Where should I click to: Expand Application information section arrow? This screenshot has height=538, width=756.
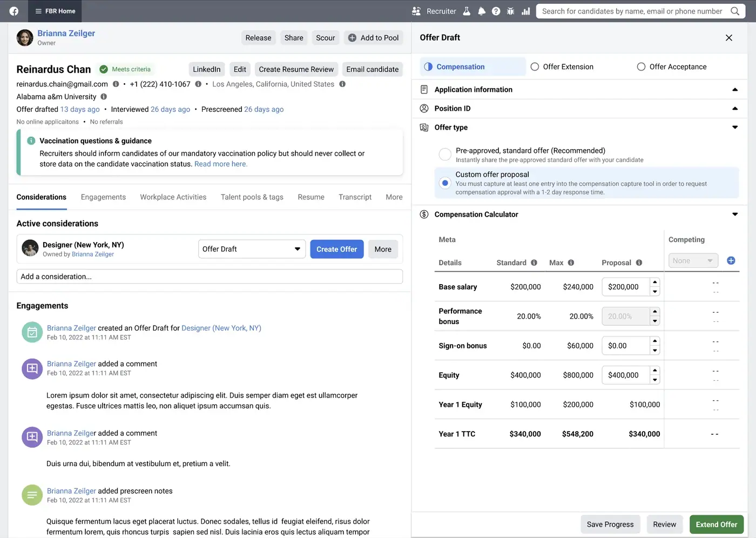point(735,90)
